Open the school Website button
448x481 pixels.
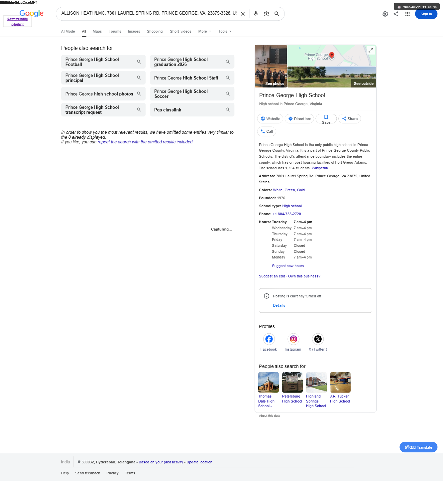(270, 119)
